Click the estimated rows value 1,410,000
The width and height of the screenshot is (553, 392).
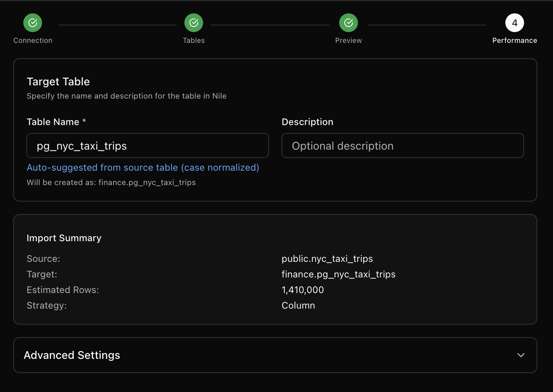[x=303, y=290]
